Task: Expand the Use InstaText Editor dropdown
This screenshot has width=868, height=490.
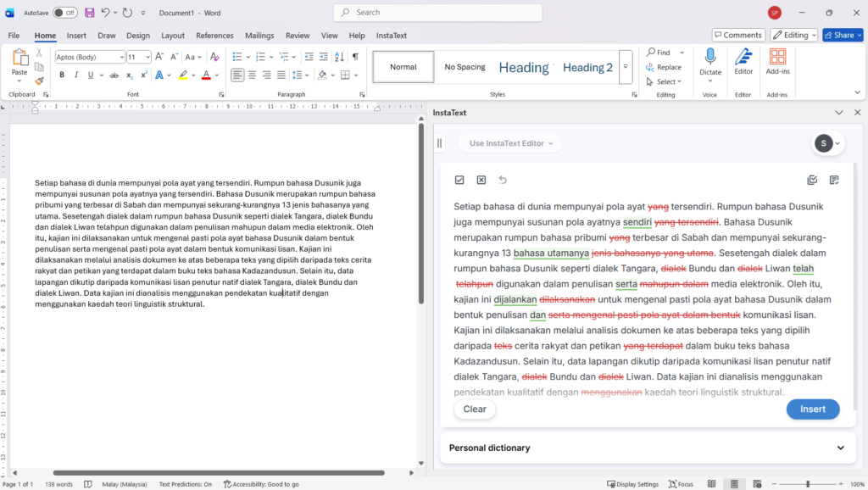Action: 511,143
